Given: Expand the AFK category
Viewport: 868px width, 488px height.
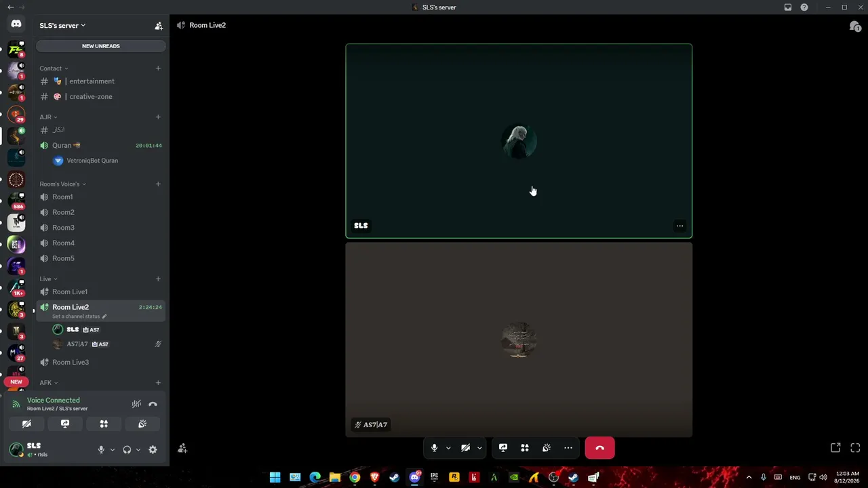Looking at the screenshot, I should 48,383.
